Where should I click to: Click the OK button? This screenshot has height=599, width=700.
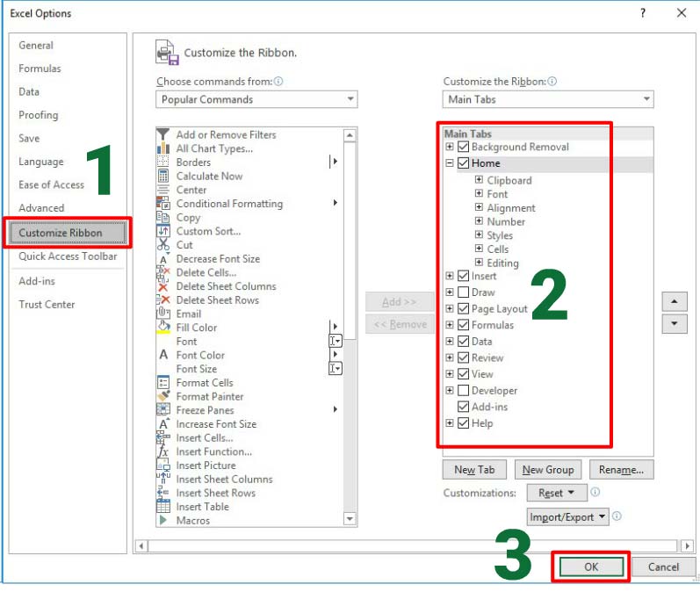pos(591,567)
